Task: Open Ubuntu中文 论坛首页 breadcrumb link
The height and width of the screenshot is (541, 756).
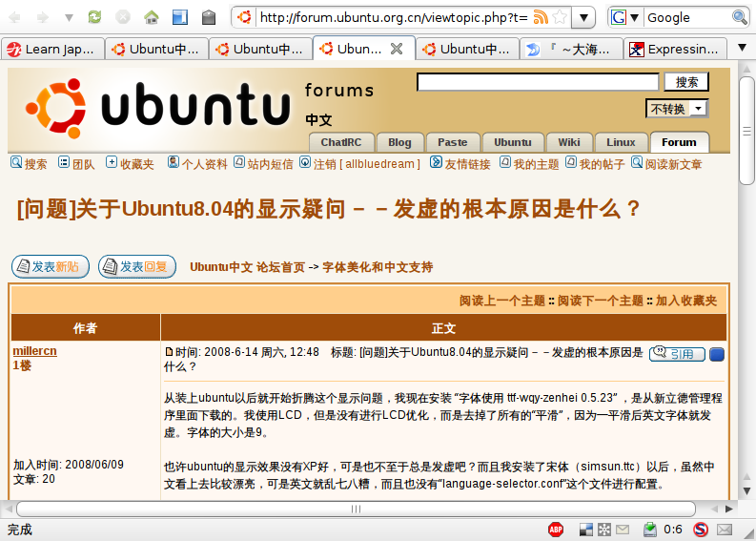Action: point(247,267)
